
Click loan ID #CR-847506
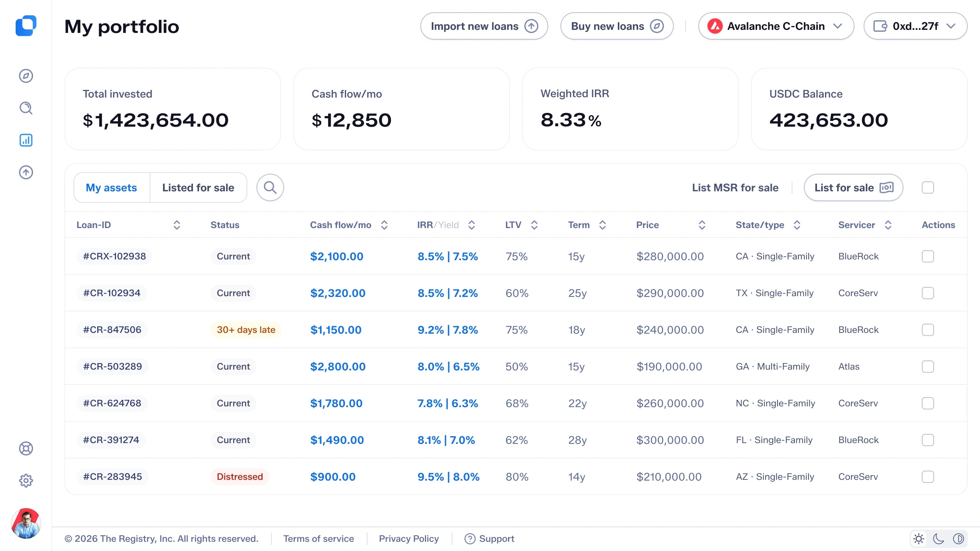pyautogui.click(x=112, y=330)
